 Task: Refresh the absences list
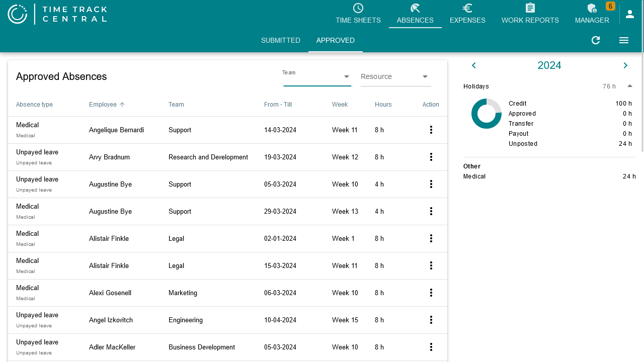point(596,40)
